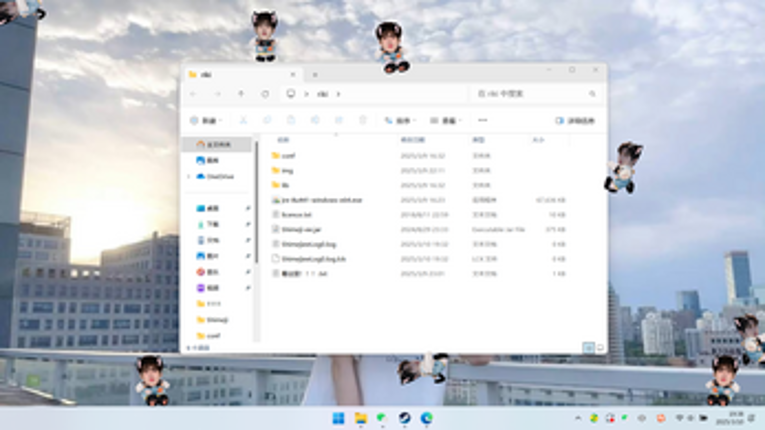This screenshot has width=765, height=430.
Task: Open the New item dropdown
Action: pyautogui.click(x=206, y=121)
